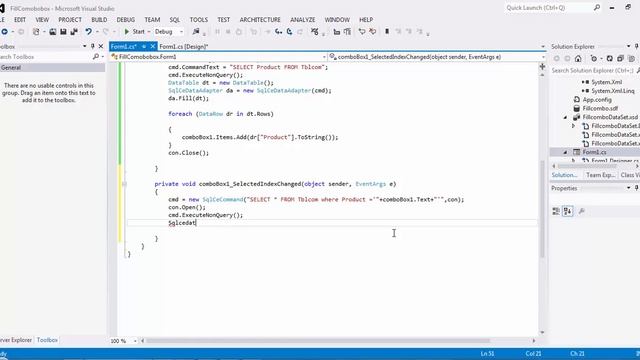Click the search icon in Toolbox search box

(96, 57)
